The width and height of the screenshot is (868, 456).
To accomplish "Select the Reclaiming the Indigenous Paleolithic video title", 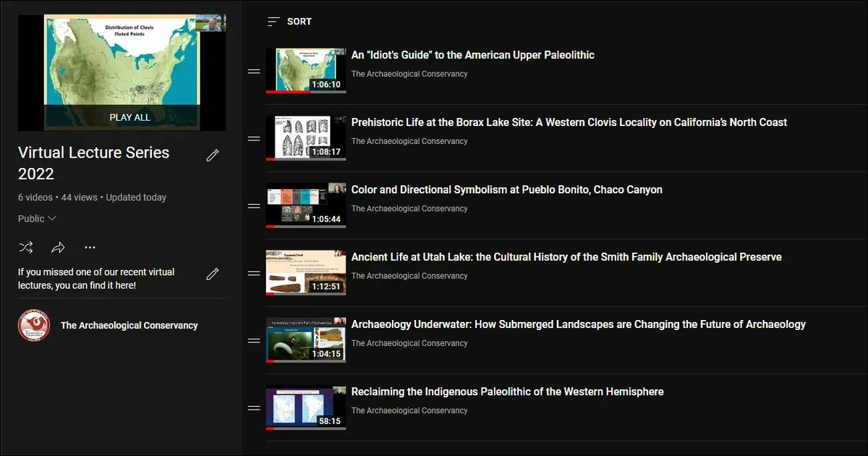I will point(506,392).
